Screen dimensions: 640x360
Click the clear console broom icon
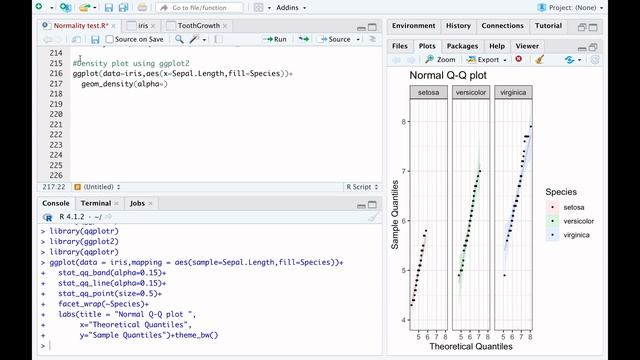[373, 217]
